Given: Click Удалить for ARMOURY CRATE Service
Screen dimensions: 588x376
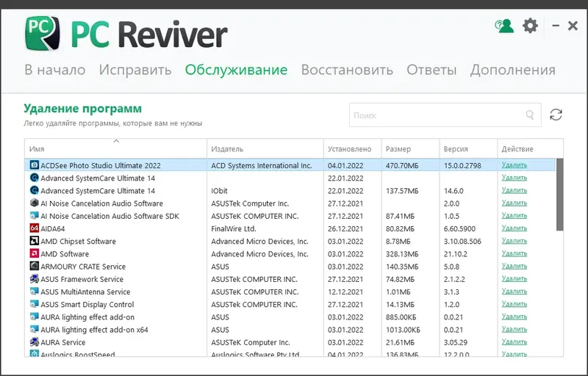Looking at the screenshot, I should (x=514, y=267).
